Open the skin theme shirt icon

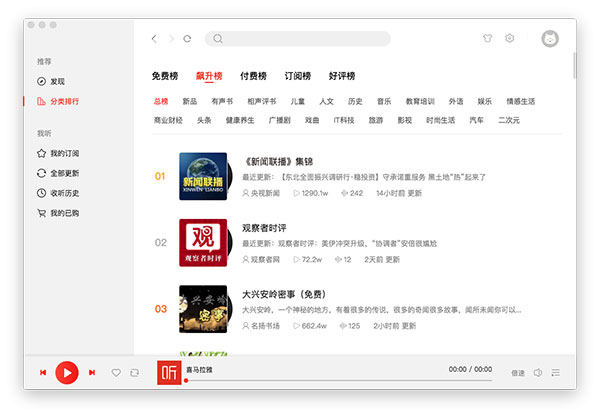(x=487, y=39)
